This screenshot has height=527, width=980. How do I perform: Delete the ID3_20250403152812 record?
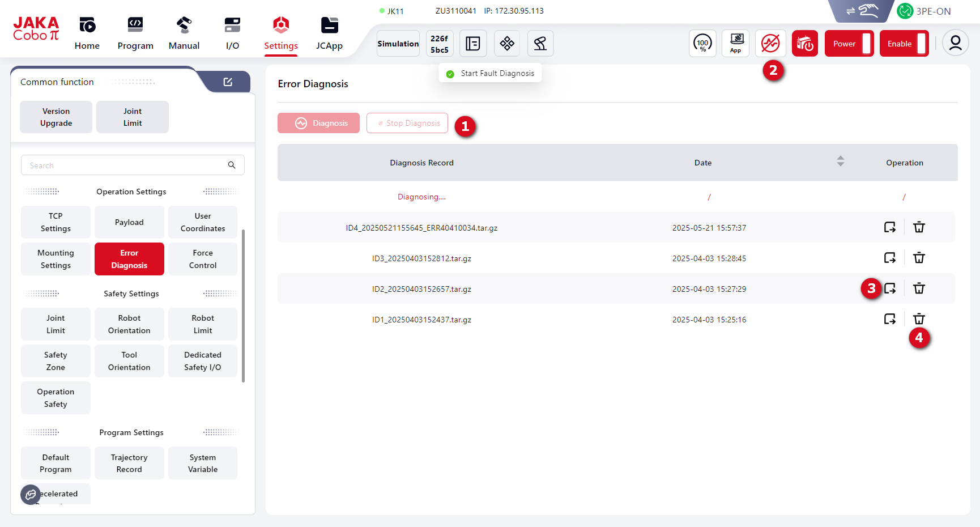919,258
